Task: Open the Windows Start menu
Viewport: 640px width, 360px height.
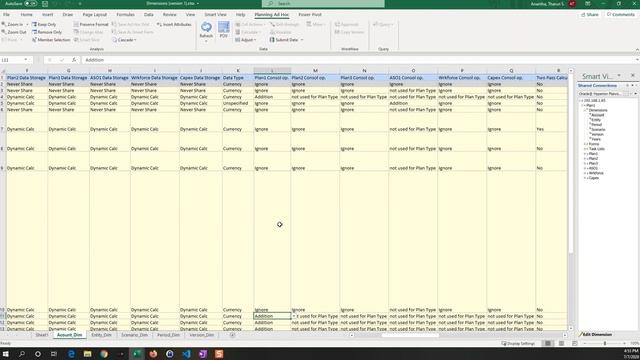Action: click(x=6, y=354)
